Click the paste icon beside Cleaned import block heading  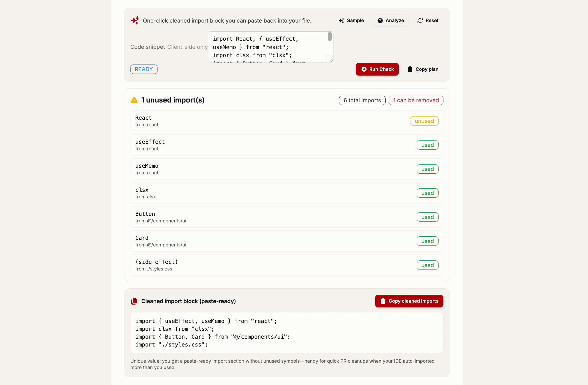tap(134, 301)
